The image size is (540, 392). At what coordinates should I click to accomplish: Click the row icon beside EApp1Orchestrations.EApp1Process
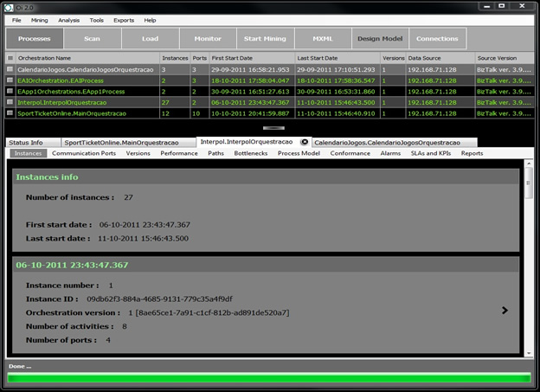[x=10, y=90]
